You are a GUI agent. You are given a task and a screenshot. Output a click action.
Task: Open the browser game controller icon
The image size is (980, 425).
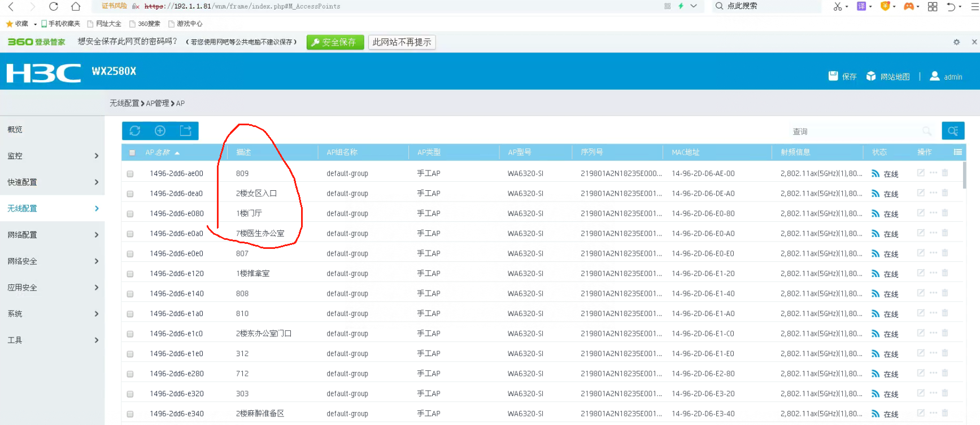coord(909,6)
